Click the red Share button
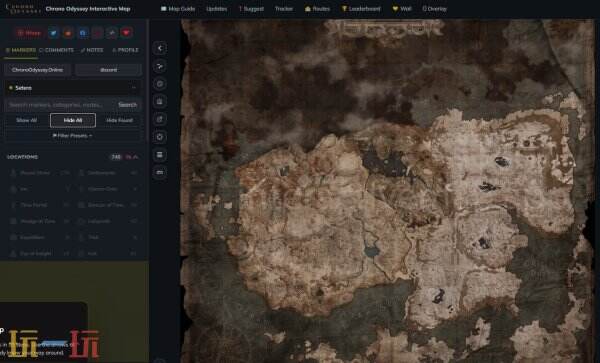Image resolution: width=600 pixels, height=363 pixels. click(29, 33)
